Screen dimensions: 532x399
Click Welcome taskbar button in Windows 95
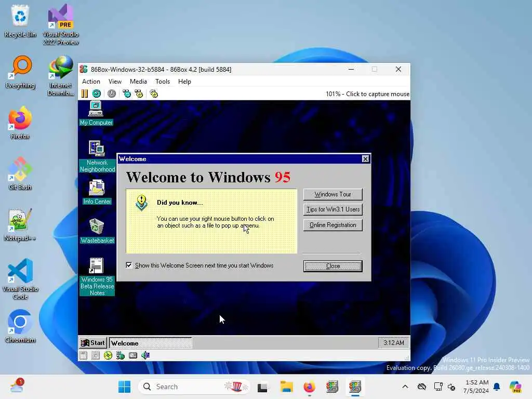(150, 343)
